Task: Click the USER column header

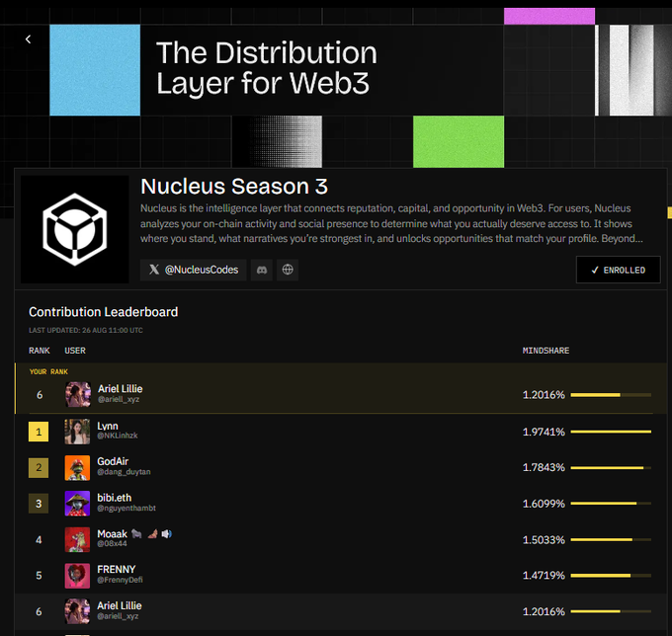Action: [x=75, y=351]
